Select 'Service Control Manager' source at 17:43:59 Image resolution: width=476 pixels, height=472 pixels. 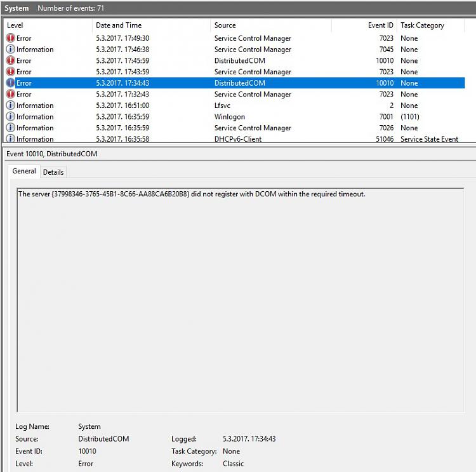pos(253,72)
